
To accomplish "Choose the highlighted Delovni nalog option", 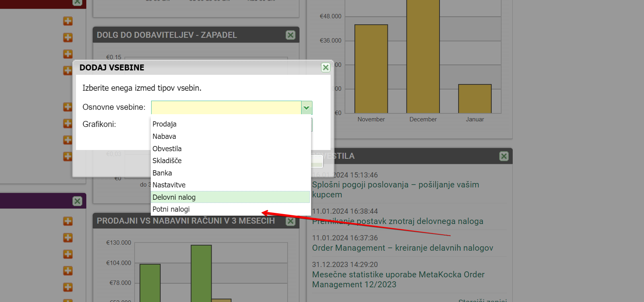I will [x=231, y=197].
